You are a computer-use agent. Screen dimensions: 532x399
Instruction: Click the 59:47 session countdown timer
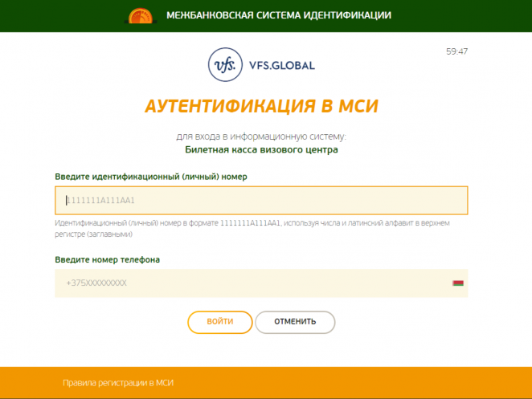click(456, 51)
